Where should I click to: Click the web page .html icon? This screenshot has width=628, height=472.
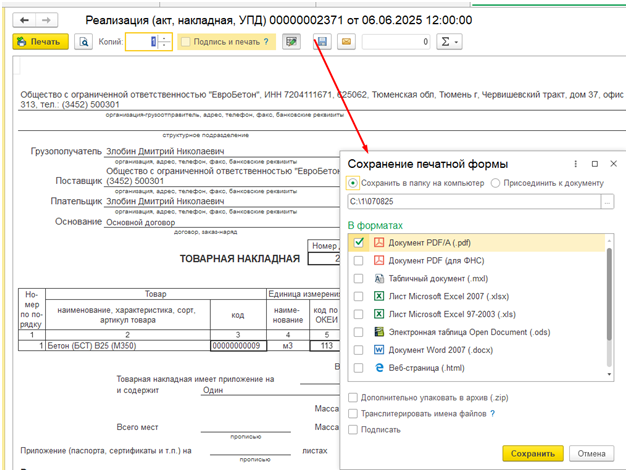[378, 368]
